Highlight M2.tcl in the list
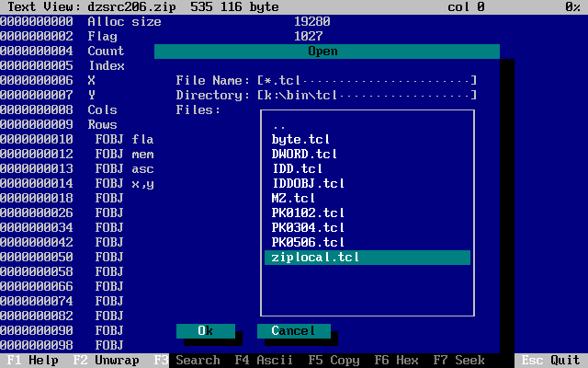This screenshot has width=588, height=368. (293, 198)
